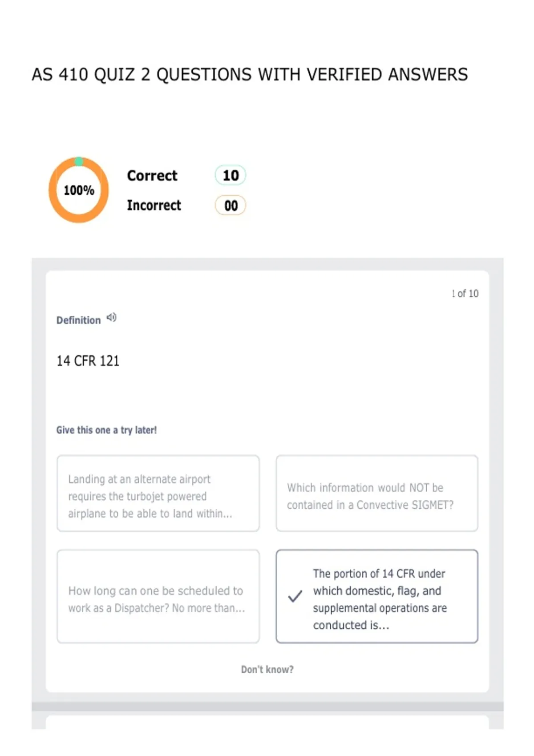The height and width of the screenshot is (756, 534).
Task: Click the checkmark icon on selected answer
Action: (295, 596)
